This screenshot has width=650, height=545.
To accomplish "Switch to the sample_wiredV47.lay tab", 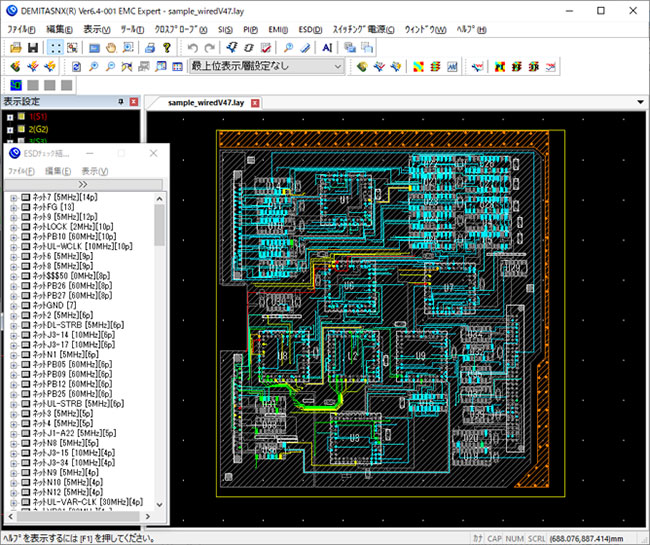I will [206, 102].
